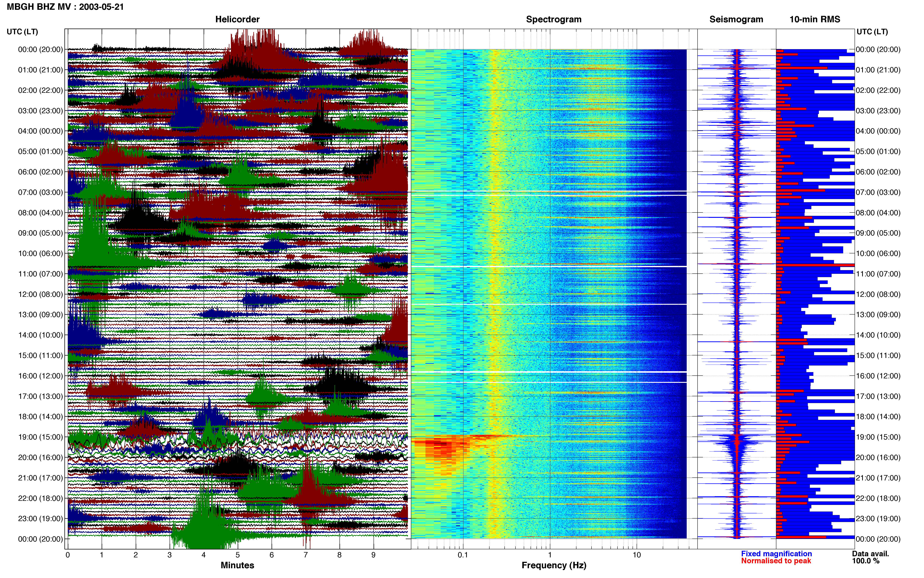Click the helicorder minute tick '9'
The width and height of the screenshot is (924, 578).
[373, 555]
